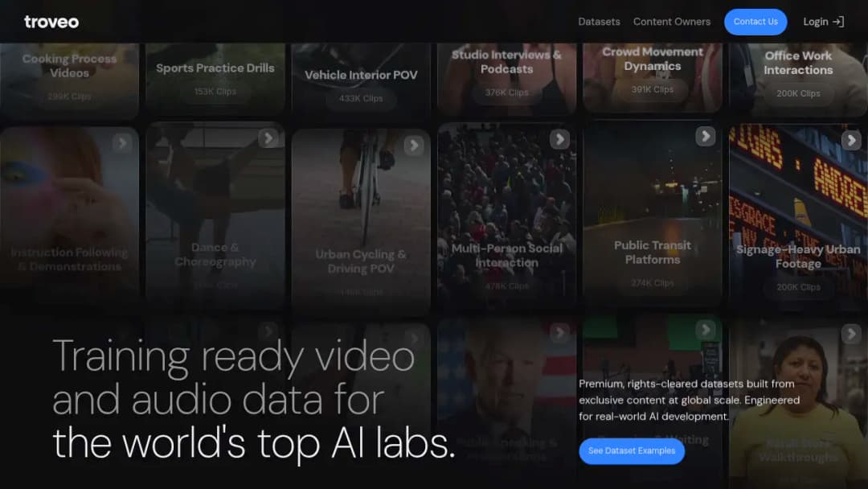Click '274K Clips' under Public Transit Platforms

tap(653, 283)
